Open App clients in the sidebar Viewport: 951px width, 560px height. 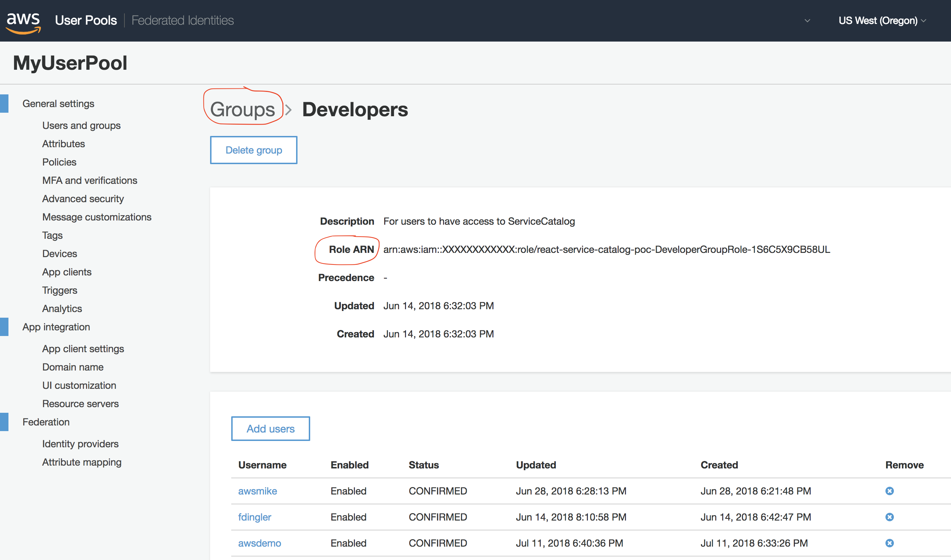pyautogui.click(x=67, y=272)
